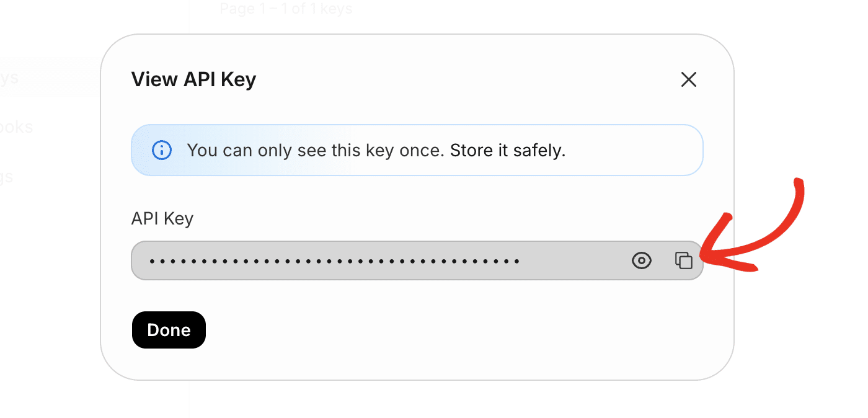Click Done to finish viewing the key

click(168, 329)
